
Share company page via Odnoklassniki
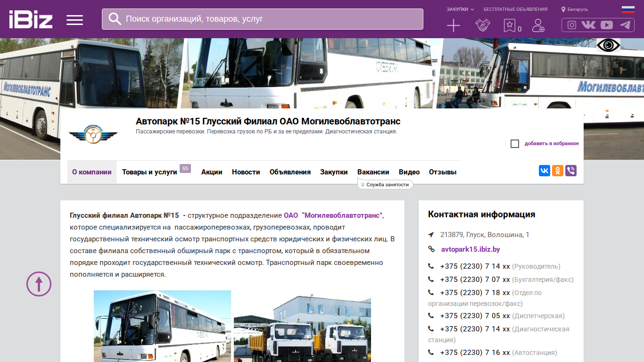pyautogui.click(x=558, y=171)
